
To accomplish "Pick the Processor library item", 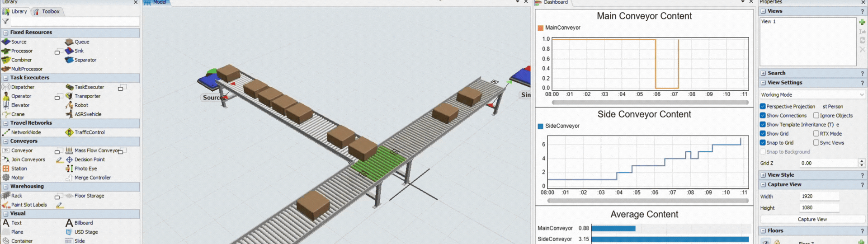I will 17,51.
